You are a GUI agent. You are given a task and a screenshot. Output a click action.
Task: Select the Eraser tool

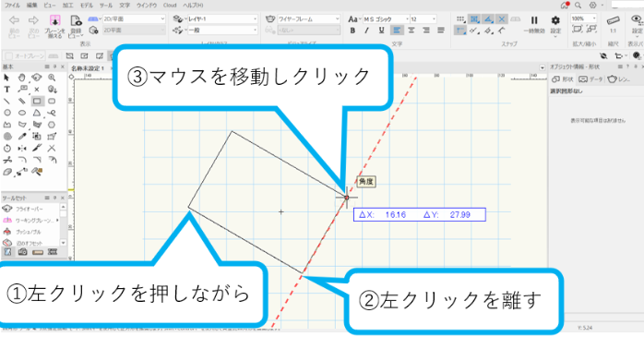point(7,172)
